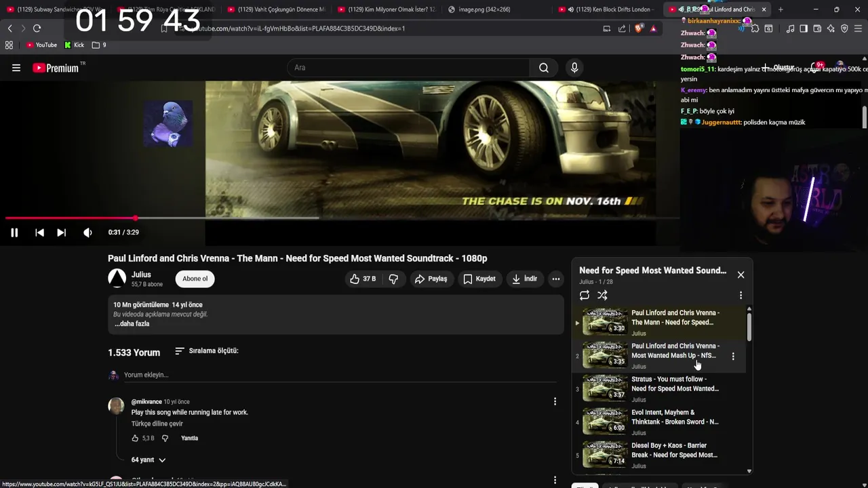Screen dimensions: 868x488
Task: Start voice search with microphone icon
Action: coord(574,68)
